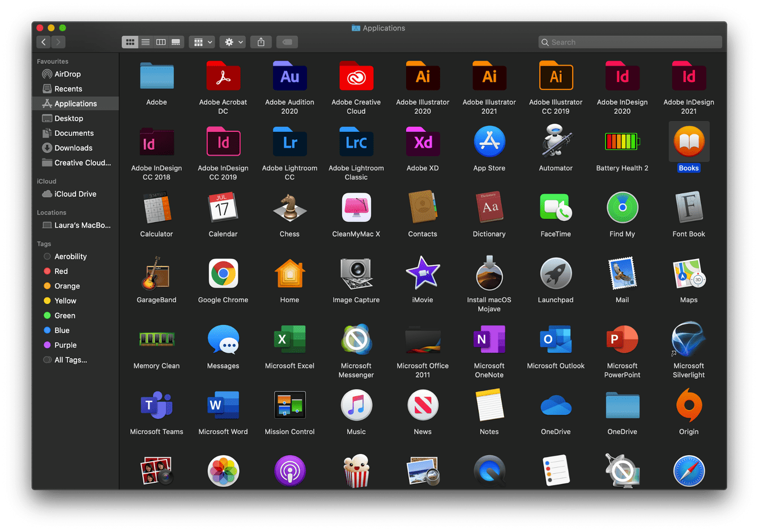Screen dimensions: 759x532
Task: Open the Mission Control icon
Action: [x=289, y=405]
